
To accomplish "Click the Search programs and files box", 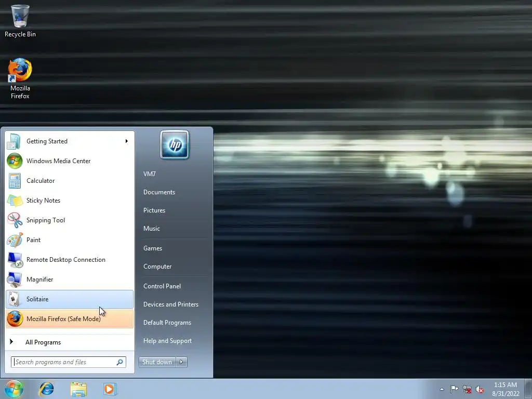I will coord(69,362).
